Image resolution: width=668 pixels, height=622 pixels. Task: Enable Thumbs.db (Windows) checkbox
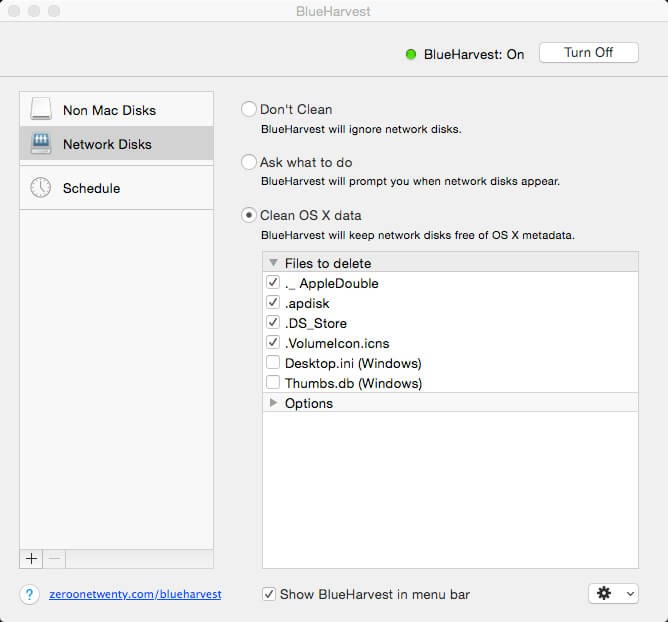pos(273,383)
